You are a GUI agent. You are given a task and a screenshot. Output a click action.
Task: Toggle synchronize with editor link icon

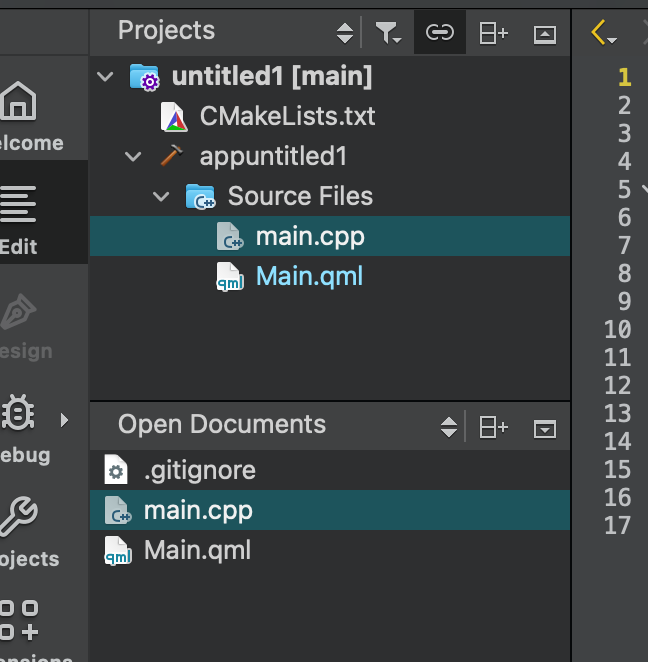pos(439,33)
